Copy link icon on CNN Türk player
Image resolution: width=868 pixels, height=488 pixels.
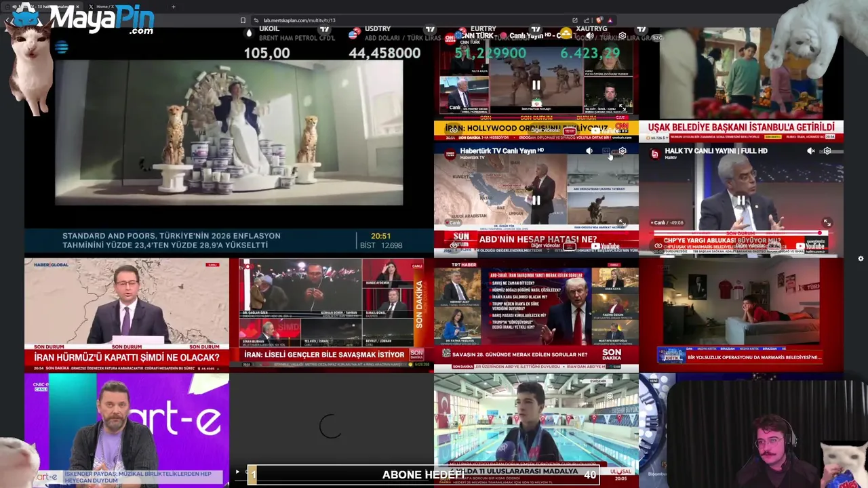tap(453, 131)
